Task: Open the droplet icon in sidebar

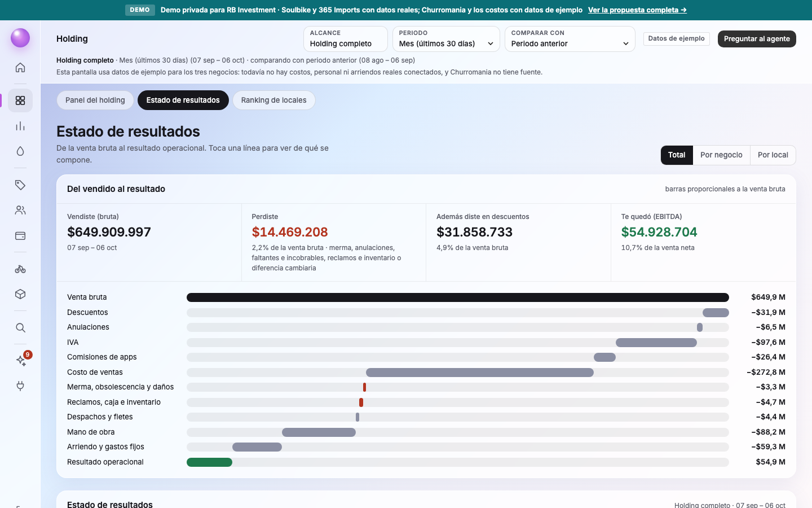Action: click(20, 151)
